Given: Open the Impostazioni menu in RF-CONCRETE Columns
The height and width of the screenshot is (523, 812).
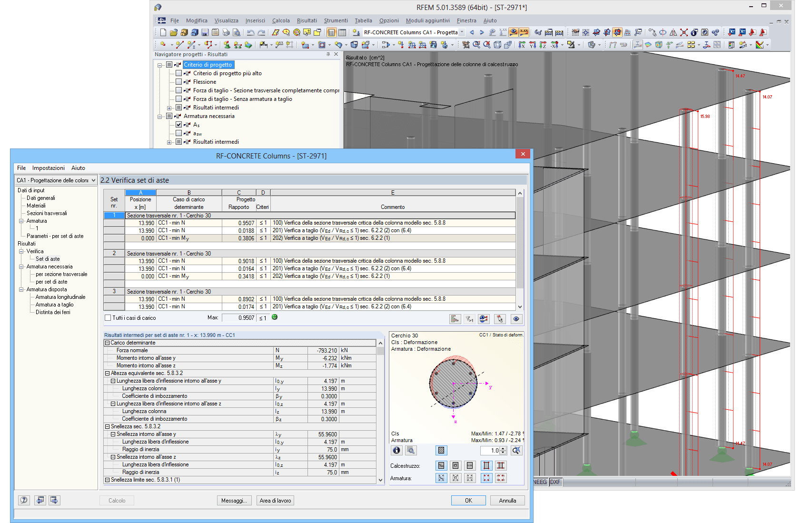Looking at the screenshot, I should 49,168.
